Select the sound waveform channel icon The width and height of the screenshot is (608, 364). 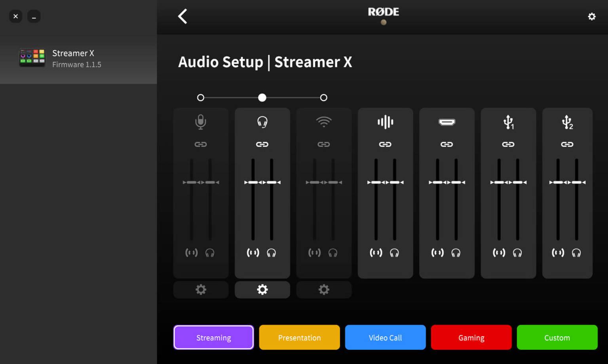385,122
